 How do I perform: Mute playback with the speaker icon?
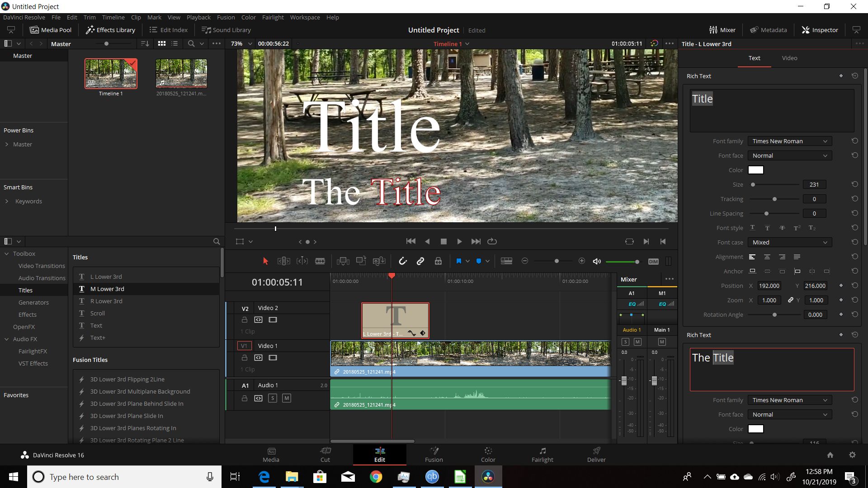(x=597, y=261)
